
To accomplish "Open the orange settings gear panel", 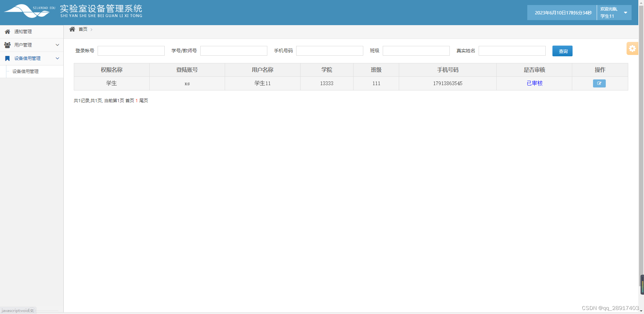I will tap(632, 49).
